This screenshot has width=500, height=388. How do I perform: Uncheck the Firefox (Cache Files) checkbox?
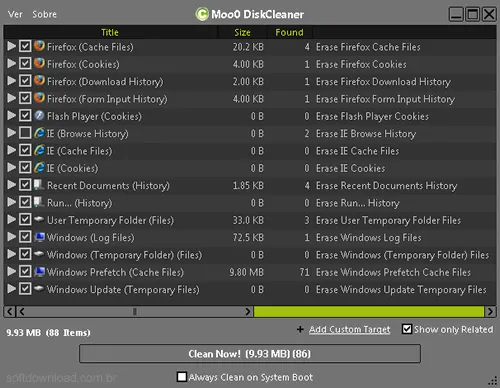point(25,46)
